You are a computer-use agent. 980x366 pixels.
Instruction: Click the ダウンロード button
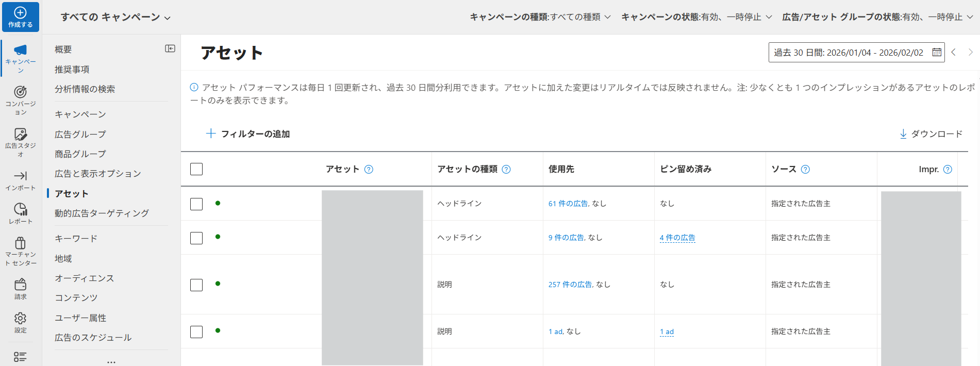931,134
